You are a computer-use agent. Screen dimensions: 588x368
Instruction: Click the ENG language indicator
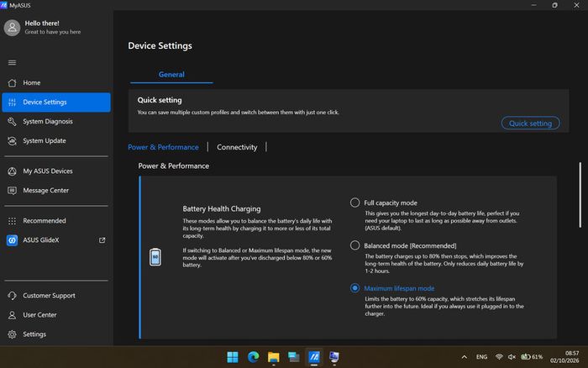[481, 357]
